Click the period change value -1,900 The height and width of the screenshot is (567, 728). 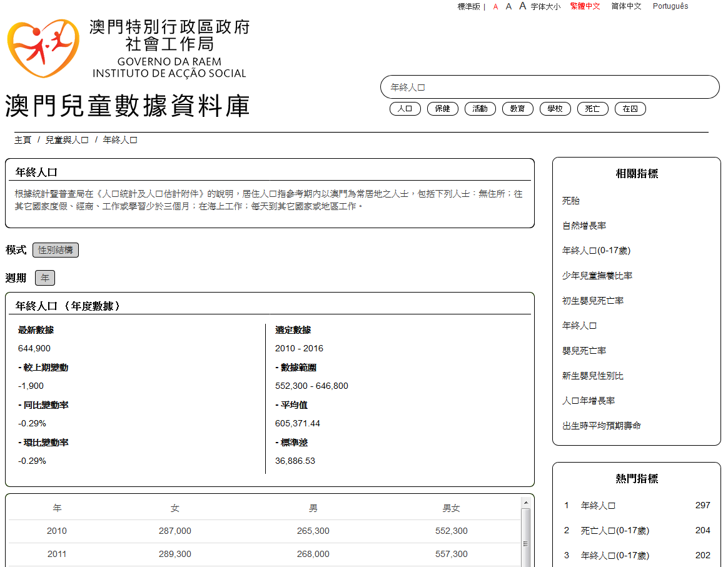31,386
